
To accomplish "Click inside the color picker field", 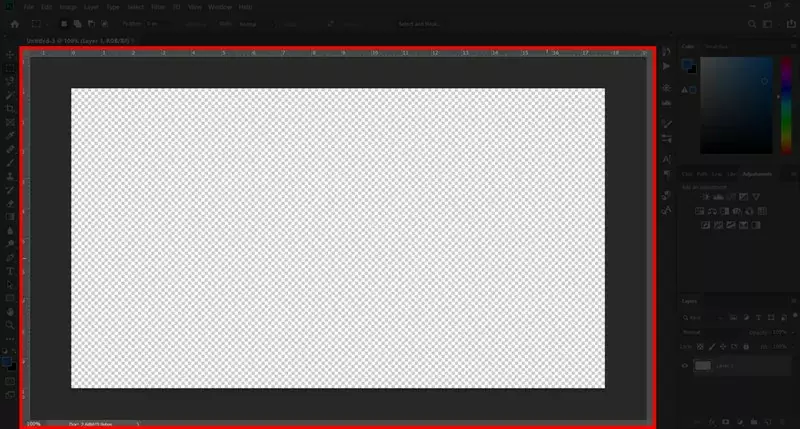I will tap(736, 105).
